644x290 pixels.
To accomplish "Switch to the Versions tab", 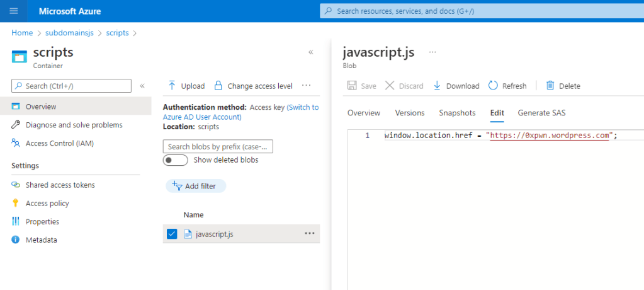I will point(409,113).
